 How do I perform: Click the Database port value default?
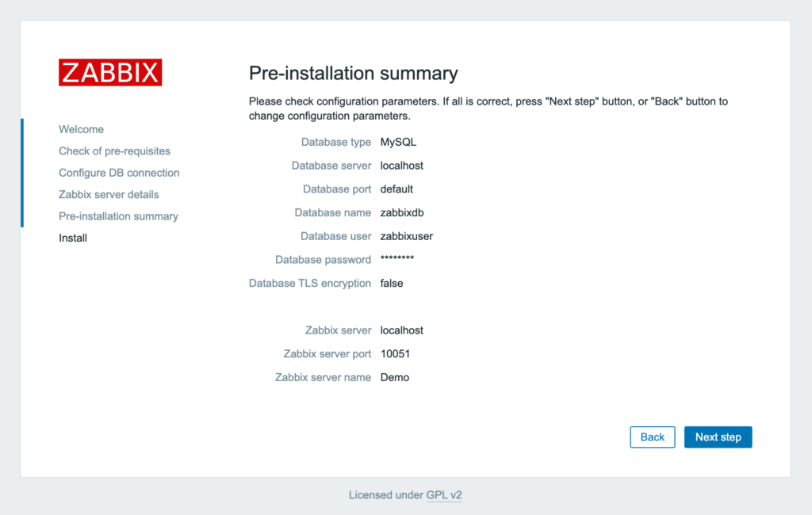[396, 189]
